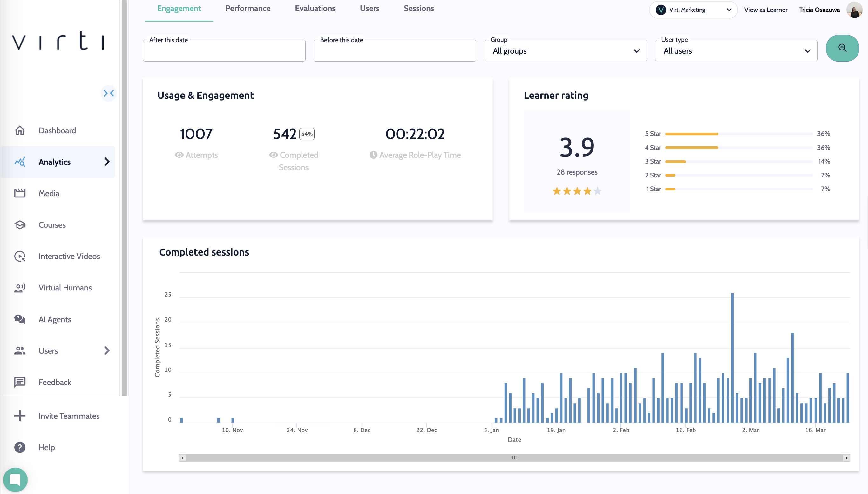
Task: Open Virtual Humans via the speaking person icon
Action: [x=20, y=288]
